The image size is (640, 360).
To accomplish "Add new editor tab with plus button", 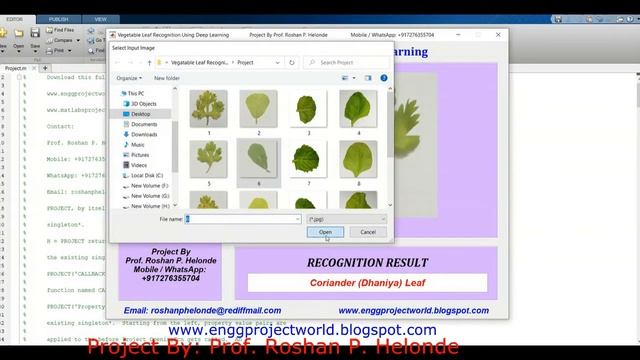I will pyautogui.click(x=45, y=68).
